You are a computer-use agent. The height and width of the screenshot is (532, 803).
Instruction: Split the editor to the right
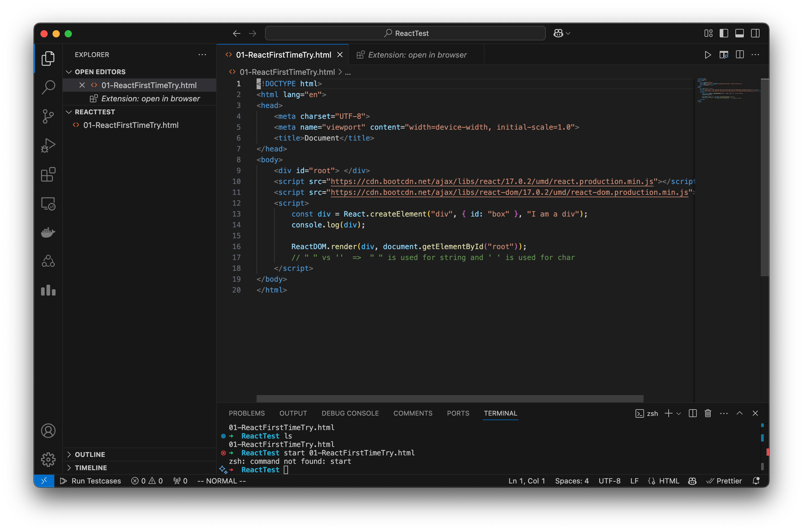click(x=740, y=55)
